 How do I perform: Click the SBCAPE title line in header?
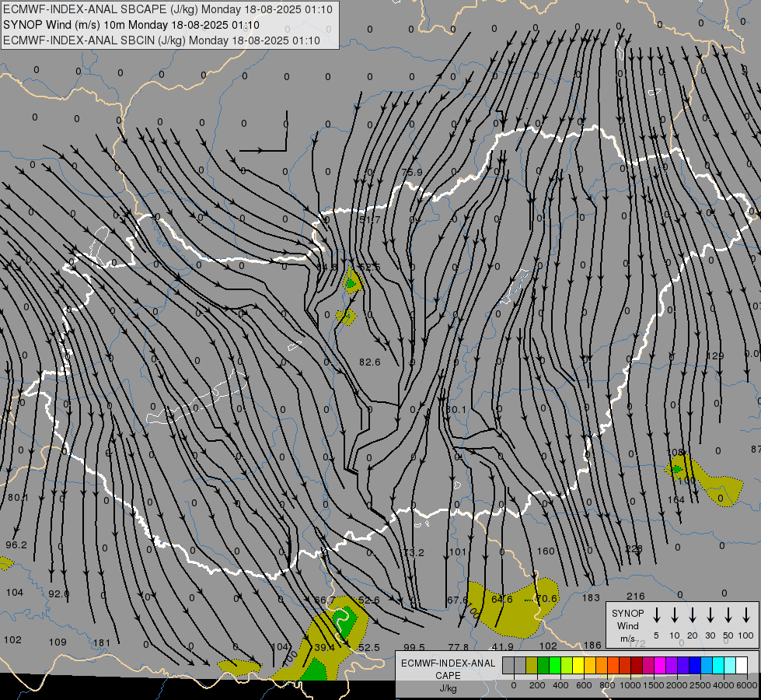pyautogui.click(x=168, y=9)
